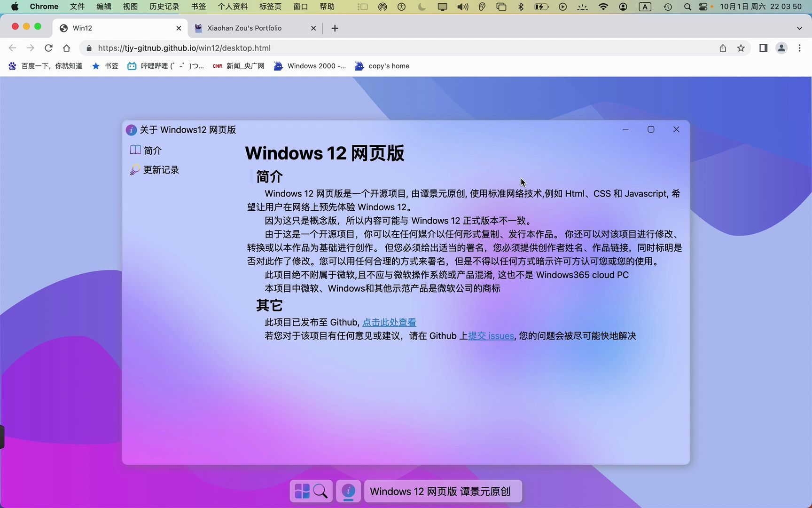
Task: Close the Win12 tab
Action: [179, 28]
